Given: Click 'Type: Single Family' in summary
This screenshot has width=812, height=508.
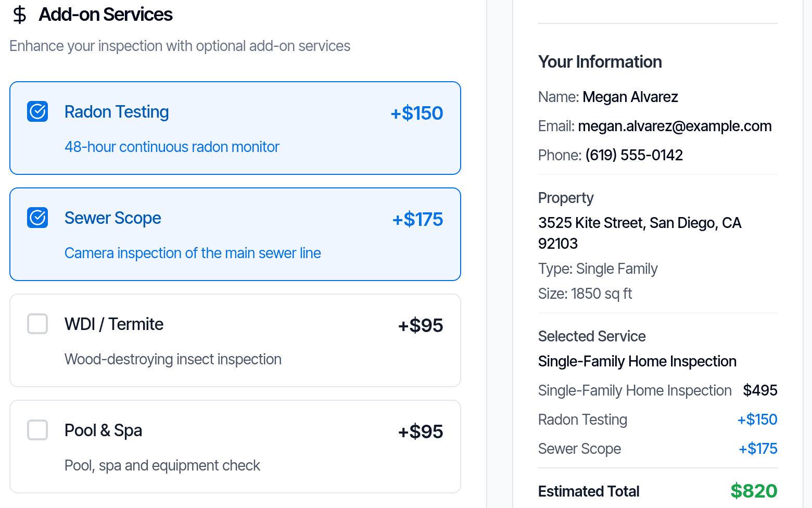Looking at the screenshot, I should tap(598, 269).
